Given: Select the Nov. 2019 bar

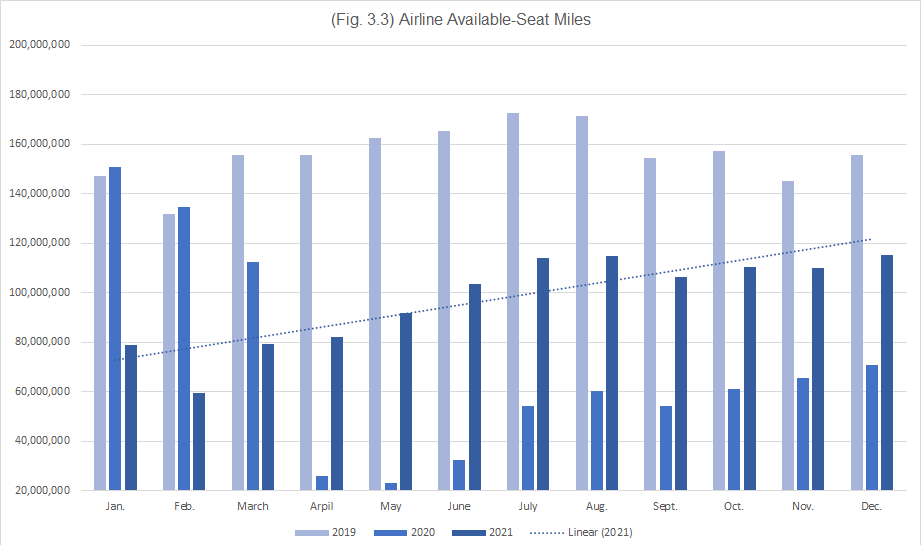Looking at the screenshot, I should 788,335.
